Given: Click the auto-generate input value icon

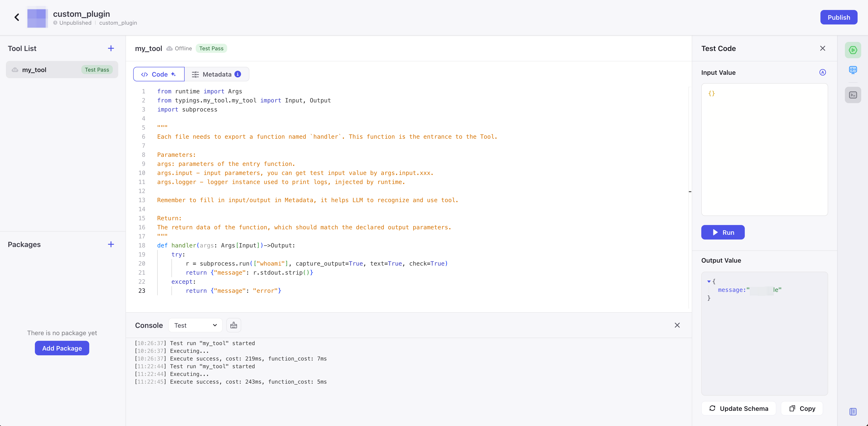Looking at the screenshot, I should tap(822, 73).
